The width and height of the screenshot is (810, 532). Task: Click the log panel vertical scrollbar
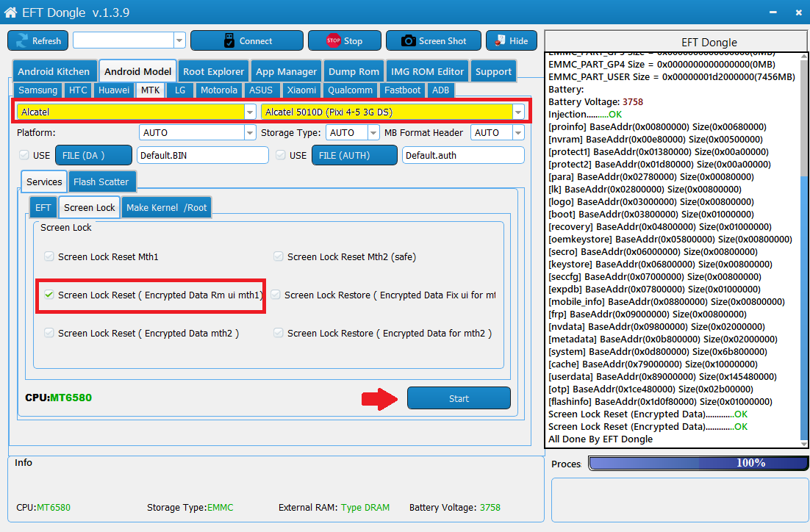(804, 250)
